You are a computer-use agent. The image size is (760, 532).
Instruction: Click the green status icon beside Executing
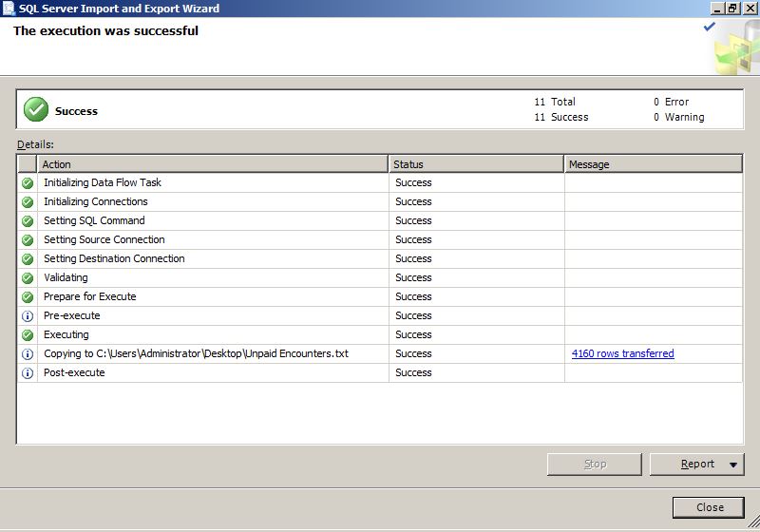[28, 334]
